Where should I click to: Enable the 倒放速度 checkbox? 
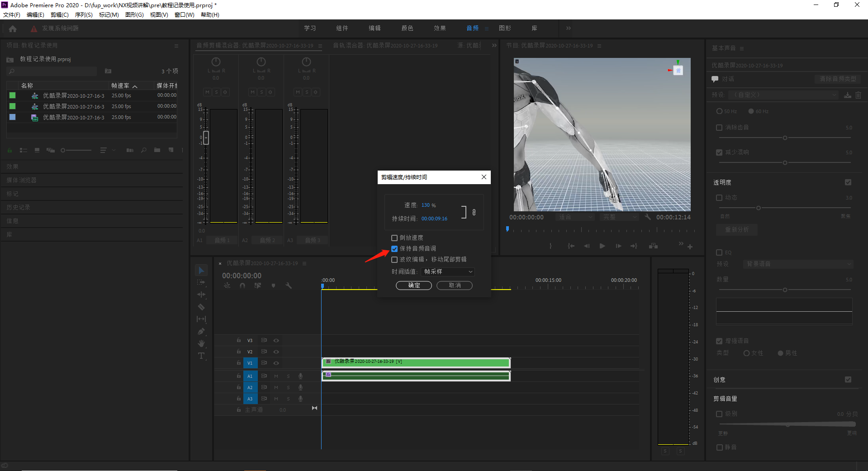click(394, 238)
